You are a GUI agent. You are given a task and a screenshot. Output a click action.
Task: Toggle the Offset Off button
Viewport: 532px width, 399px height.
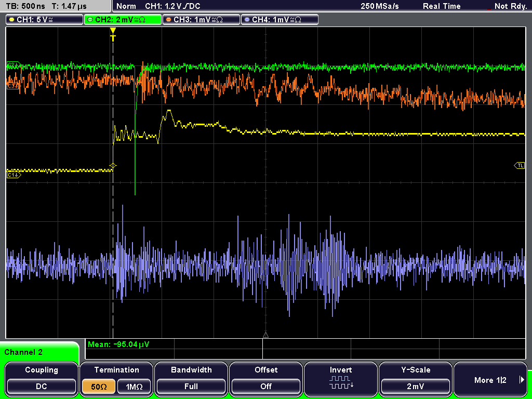coord(266,386)
